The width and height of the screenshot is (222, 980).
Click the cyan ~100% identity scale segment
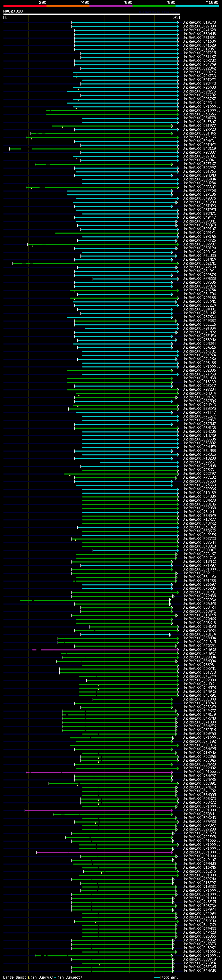click(197, 6)
